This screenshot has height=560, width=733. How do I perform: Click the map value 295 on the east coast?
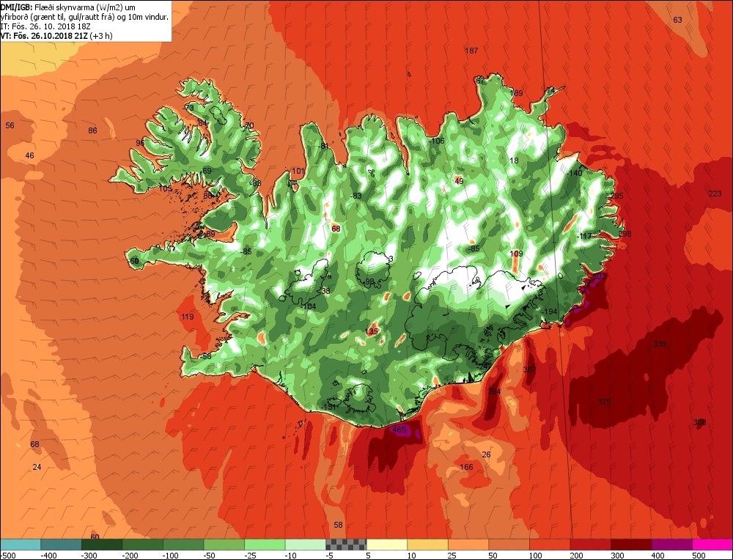[617, 196]
